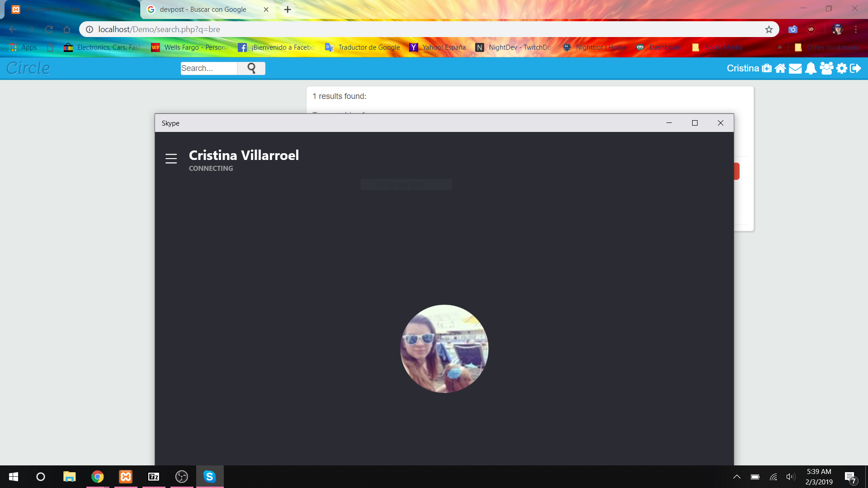Expand hidden bookmarks chevron
Screen dimensions: 868x488
point(779,47)
